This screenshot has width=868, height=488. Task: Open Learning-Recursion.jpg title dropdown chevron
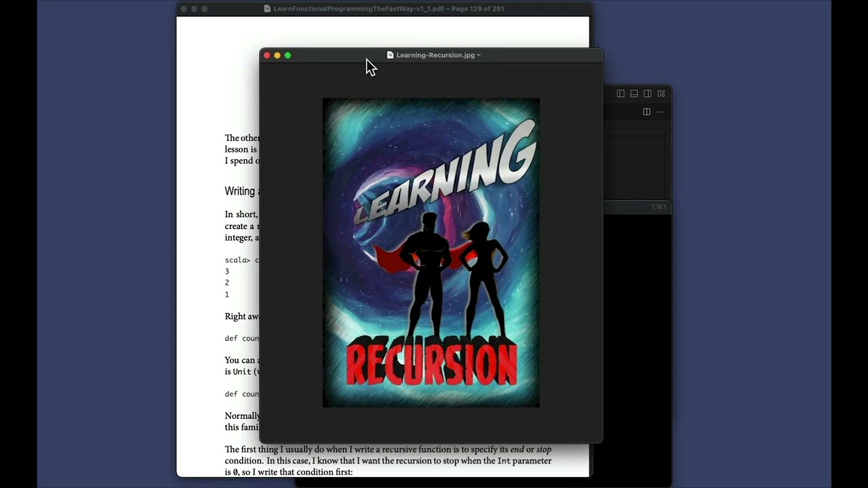click(x=479, y=55)
